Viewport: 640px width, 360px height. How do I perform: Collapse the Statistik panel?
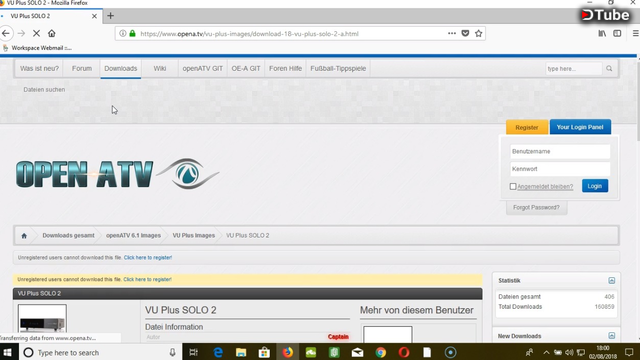611,280
